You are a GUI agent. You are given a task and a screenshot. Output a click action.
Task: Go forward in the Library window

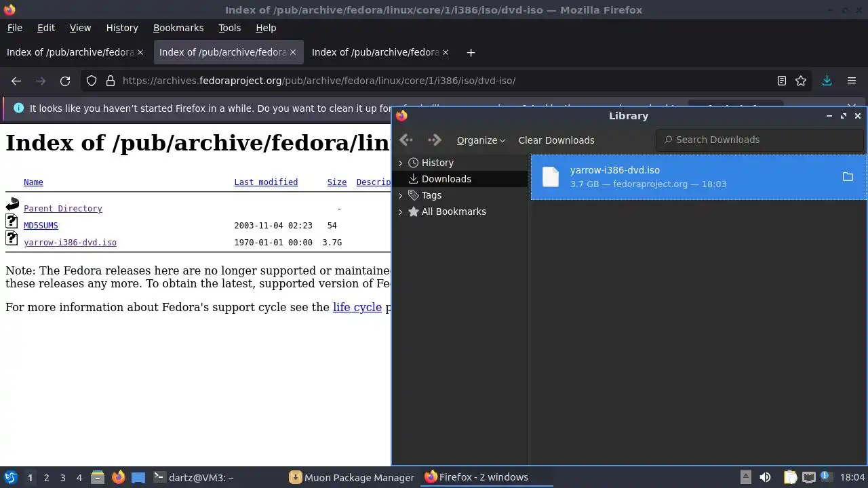(x=435, y=140)
